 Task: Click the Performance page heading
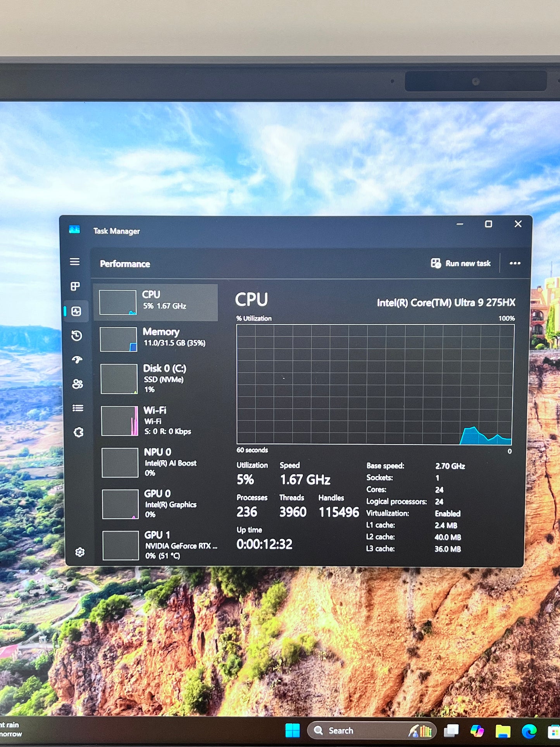click(x=125, y=264)
